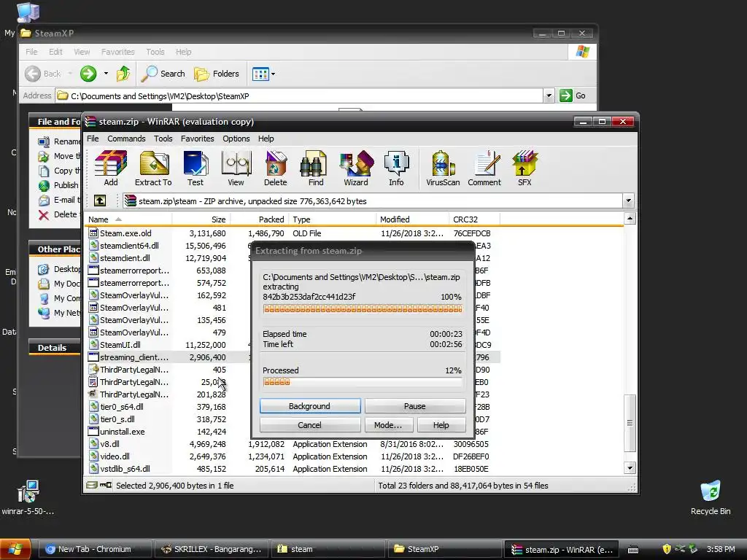Click the Processed overall progress bar
The height and width of the screenshot is (560, 747).
click(363, 382)
